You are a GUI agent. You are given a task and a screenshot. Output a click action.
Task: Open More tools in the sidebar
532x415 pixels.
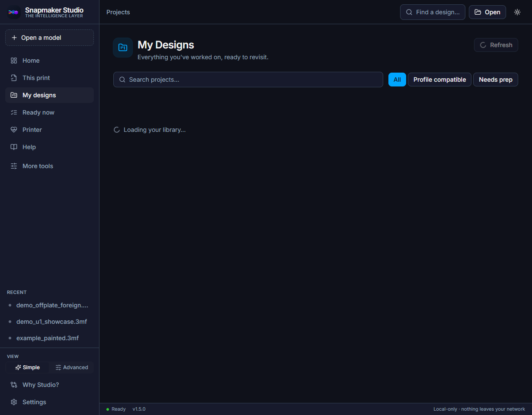pos(49,166)
